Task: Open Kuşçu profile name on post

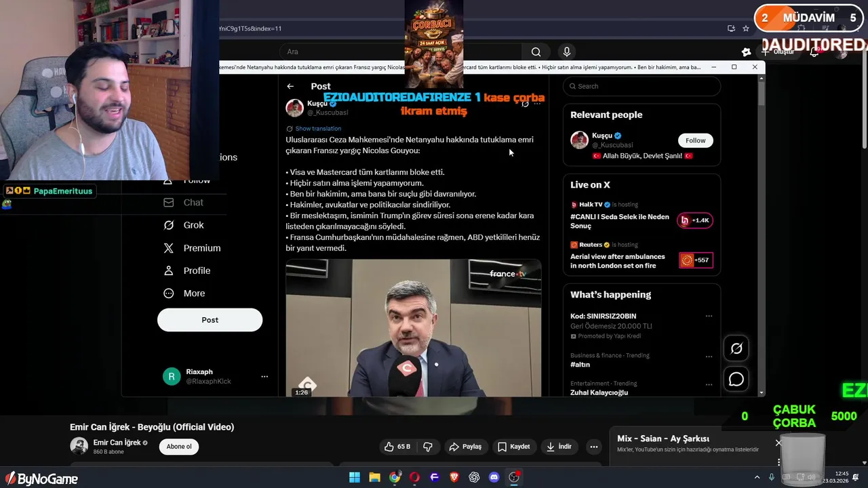Action: tap(317, 104)
